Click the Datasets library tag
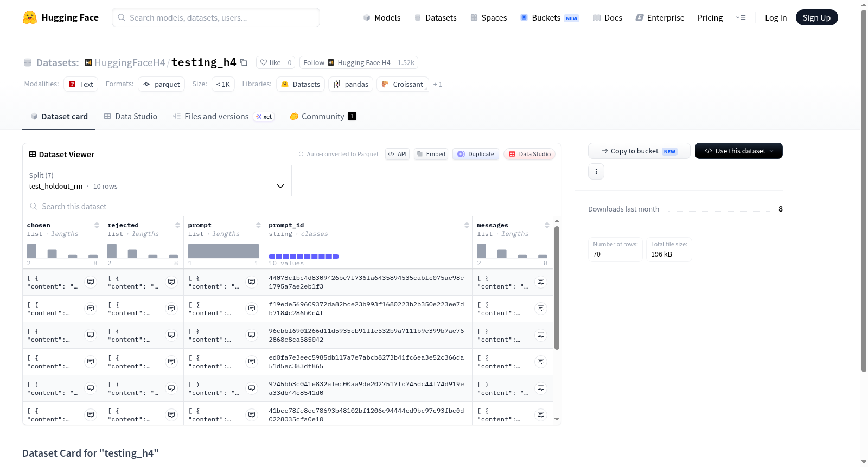This screenshot has width=868, height=467. point(301,84)
